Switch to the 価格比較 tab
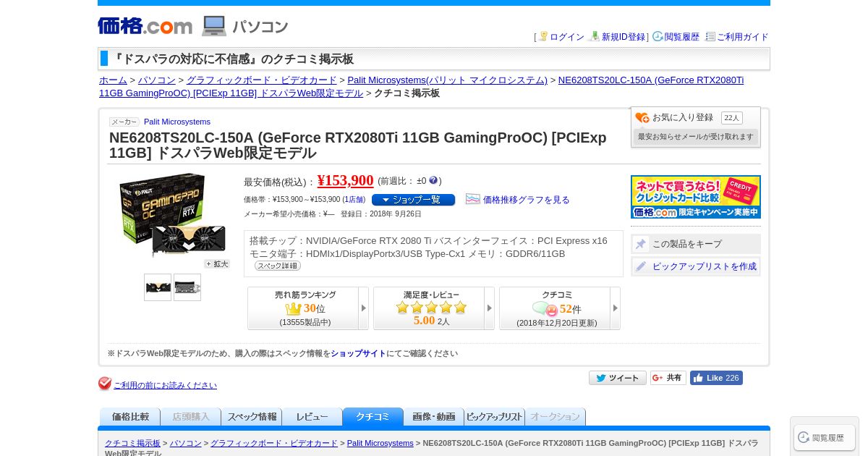 coord(130,417)
